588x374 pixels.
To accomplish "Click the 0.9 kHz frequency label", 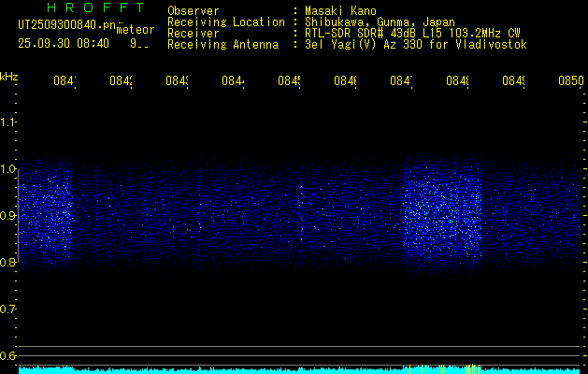I will pos(8,216).
